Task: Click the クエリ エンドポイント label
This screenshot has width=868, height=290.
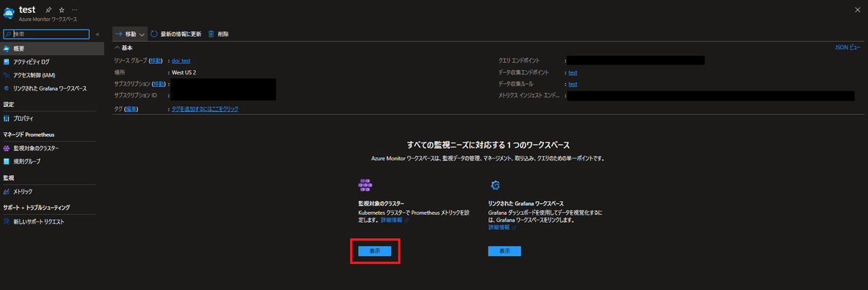Action: [x=519, y=61]
